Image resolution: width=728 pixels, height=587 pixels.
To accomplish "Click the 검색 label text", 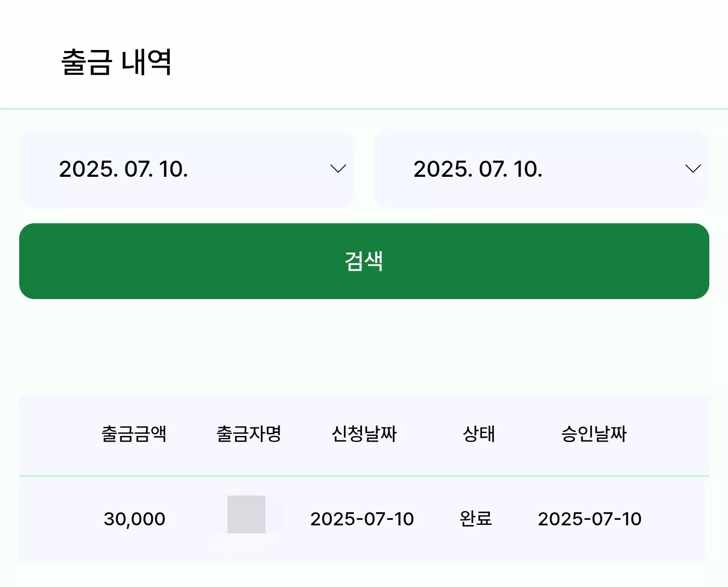I will [364, 261].
